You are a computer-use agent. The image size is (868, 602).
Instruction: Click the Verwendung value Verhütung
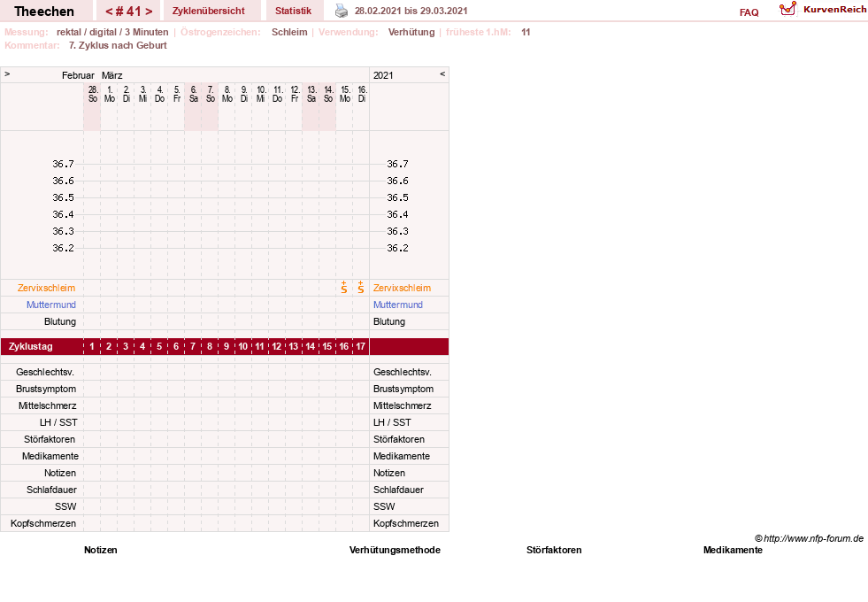click(411, 32)
